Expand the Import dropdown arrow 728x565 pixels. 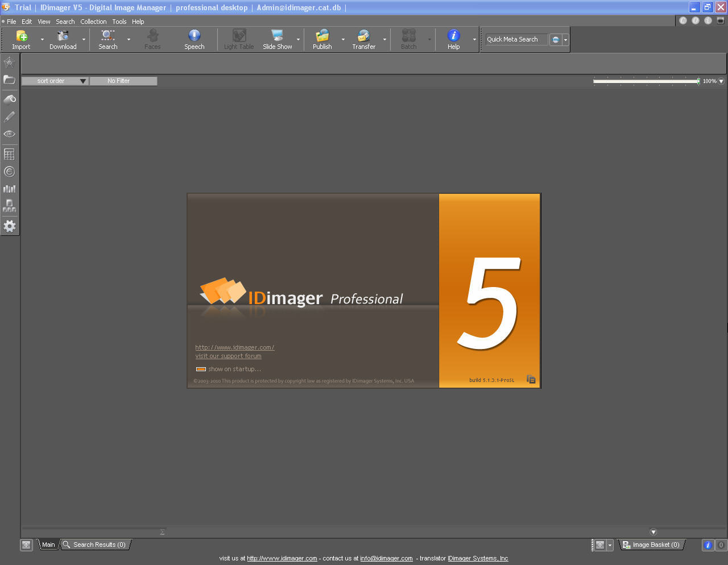(42, 39)
